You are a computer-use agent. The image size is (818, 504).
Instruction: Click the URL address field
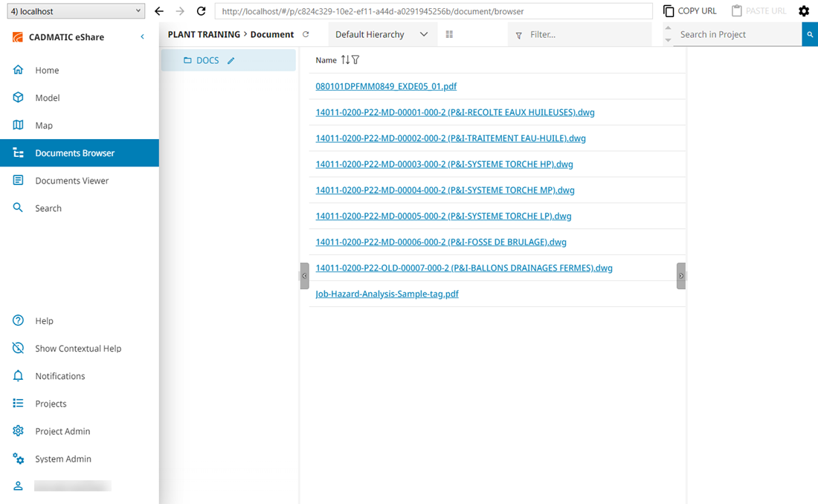(x=434, y=11)
